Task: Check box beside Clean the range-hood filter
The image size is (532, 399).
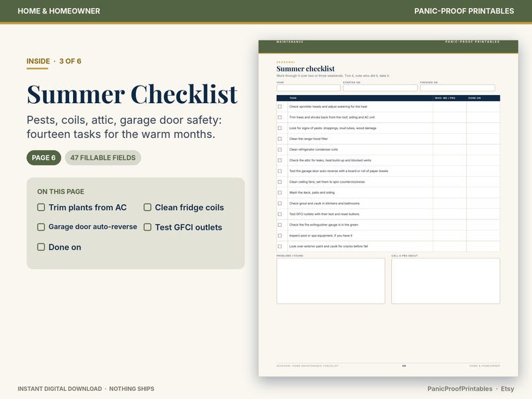Action: tap(280, 139)
